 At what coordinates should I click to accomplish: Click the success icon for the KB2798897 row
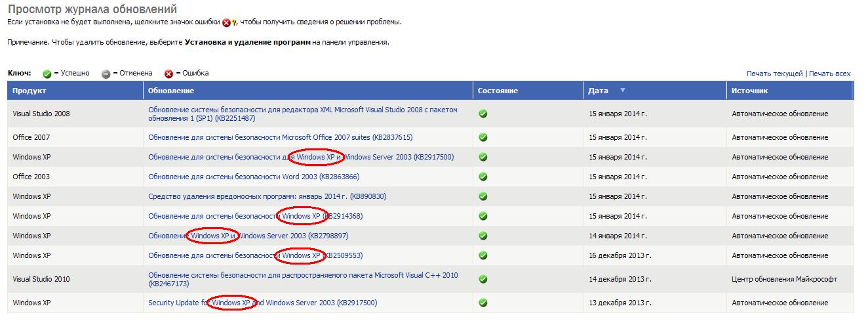[x=483, y=236]
